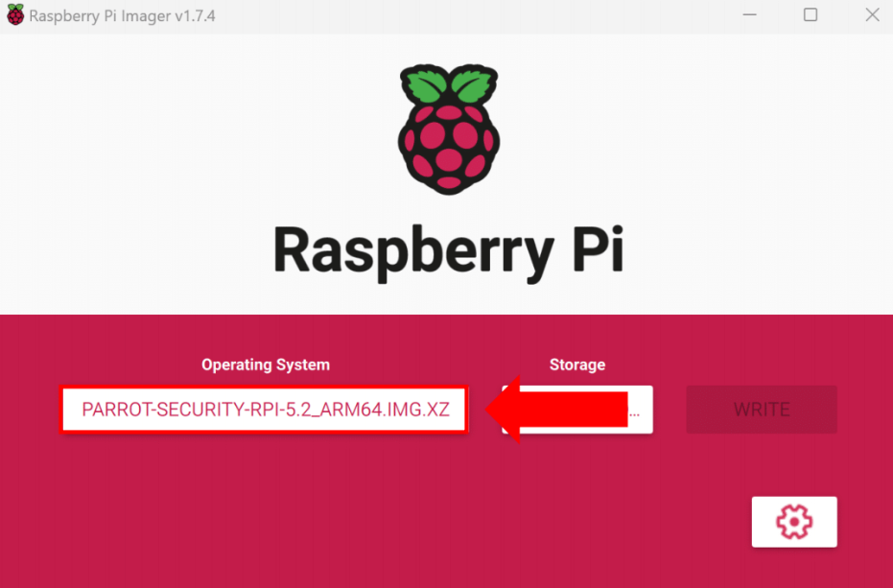
Task: Click the Raspberry Pi logo image
Action: coord(449,129)
